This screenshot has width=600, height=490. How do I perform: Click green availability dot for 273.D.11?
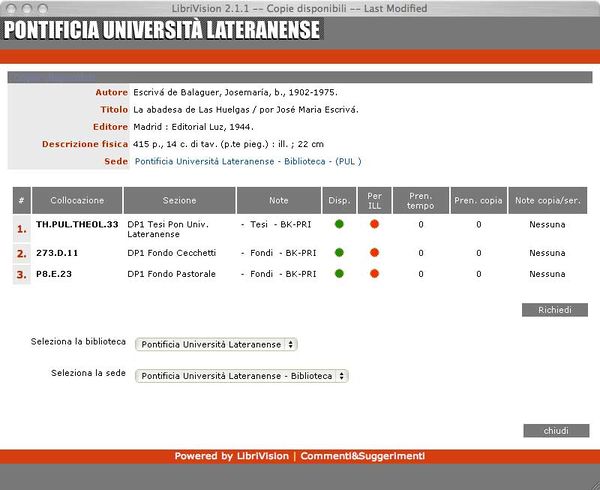[339, 253]
